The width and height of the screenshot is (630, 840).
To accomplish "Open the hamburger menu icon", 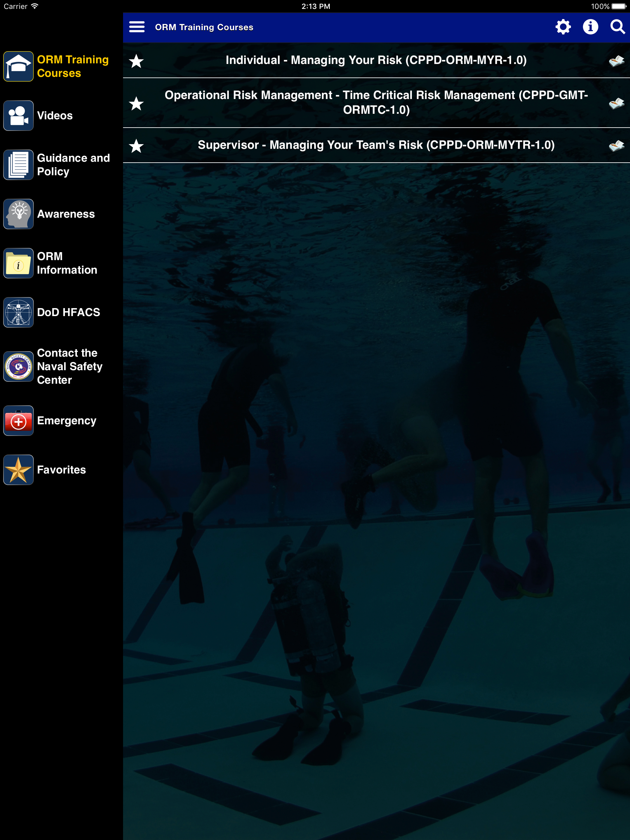I will 137,27.
